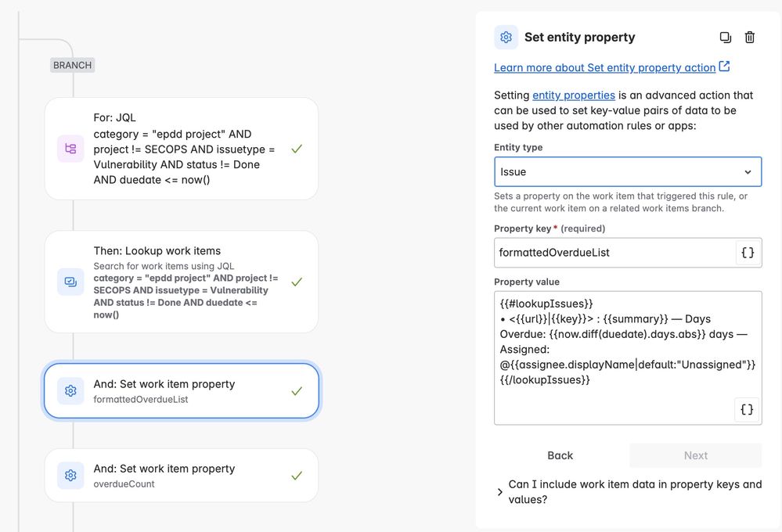Click gear icon on overdueCount step
This screenshot has height=532, width=782.
(70, 475)
